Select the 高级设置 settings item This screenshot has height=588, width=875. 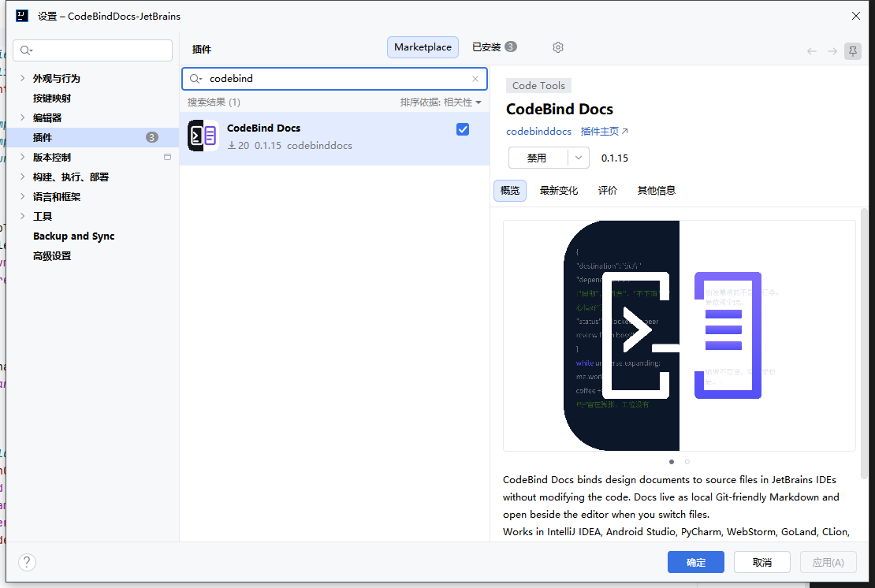(x=52, y=256)
